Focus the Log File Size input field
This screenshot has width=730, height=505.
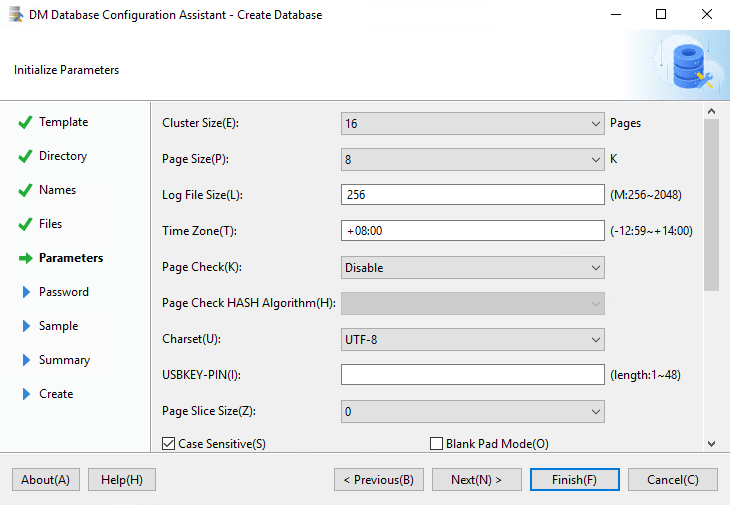(472, 195)
